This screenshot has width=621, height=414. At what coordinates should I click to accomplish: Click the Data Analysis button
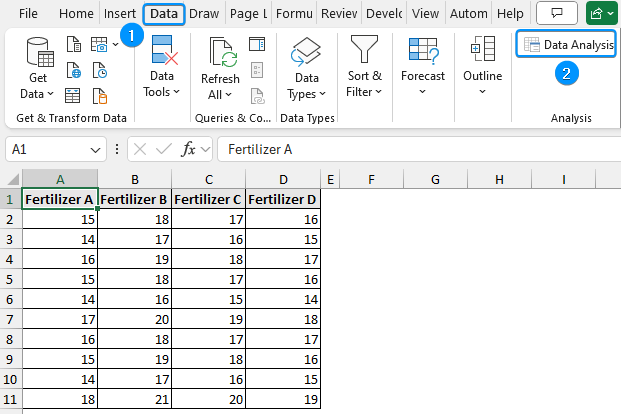pos(566,45)
